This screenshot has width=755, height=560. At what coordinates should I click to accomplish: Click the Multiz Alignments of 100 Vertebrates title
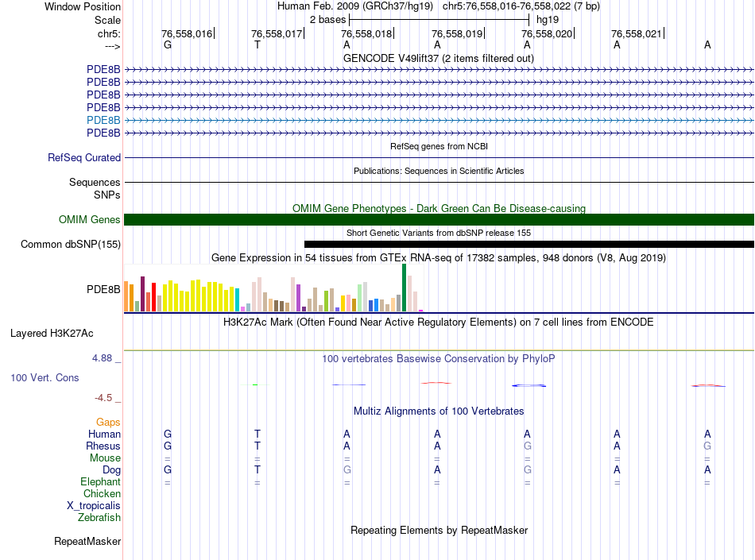(439, 411)
